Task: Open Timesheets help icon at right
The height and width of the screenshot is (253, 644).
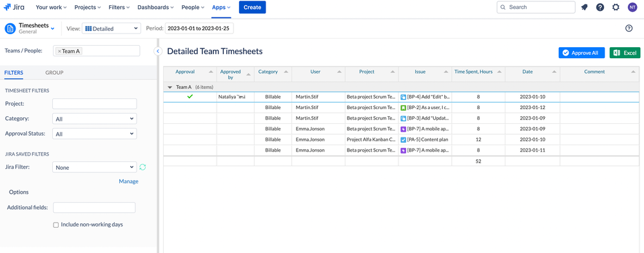Action: [629, 28]
